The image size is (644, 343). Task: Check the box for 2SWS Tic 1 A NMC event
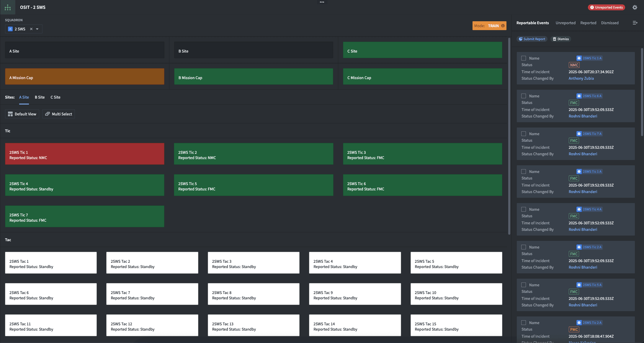(x=524, y=58)
